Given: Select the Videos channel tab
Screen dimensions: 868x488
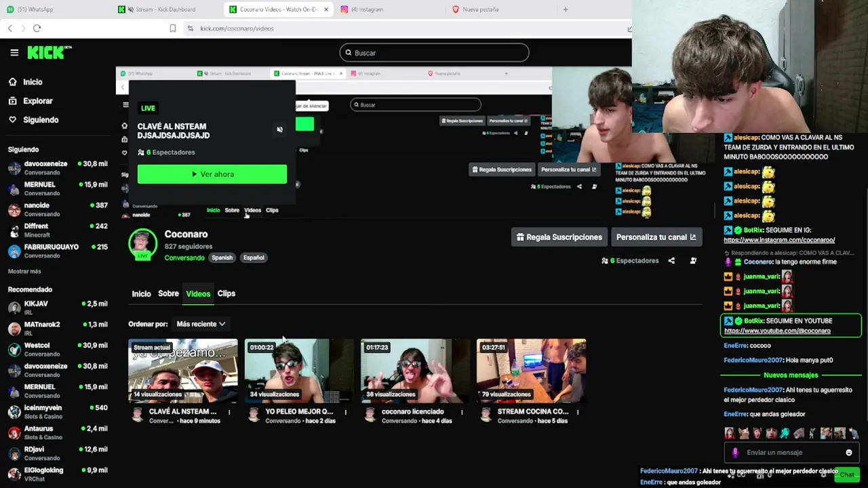Looking at the screenshot, I should (198, 293).
